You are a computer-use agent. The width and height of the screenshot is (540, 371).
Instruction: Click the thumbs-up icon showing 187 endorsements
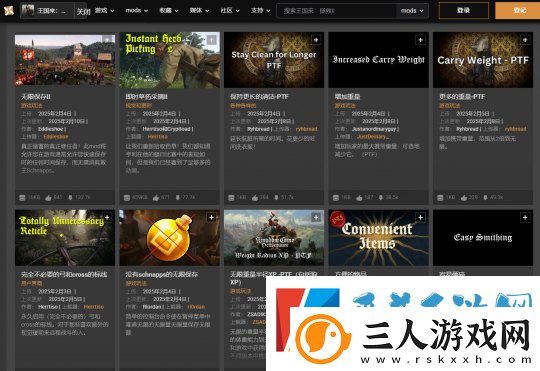pyautogui.click(x=359, y=198)
